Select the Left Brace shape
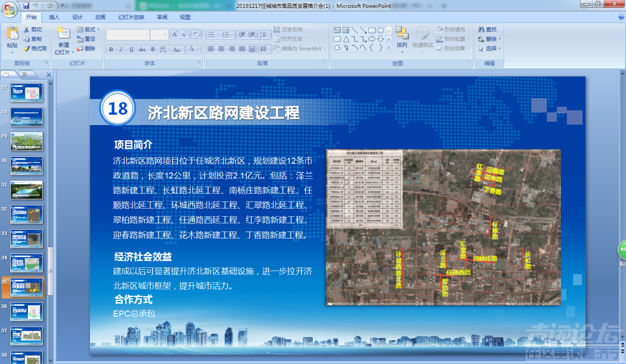Viewport: 626px width, 364px height. (372, 47)
